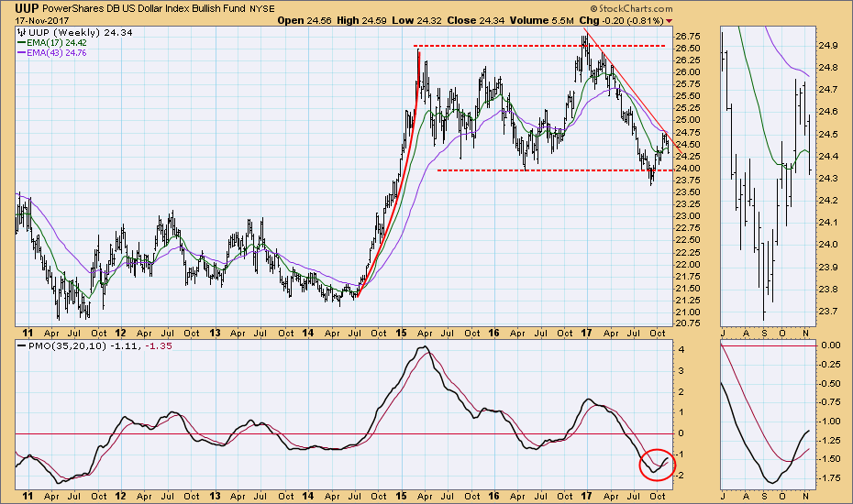Click the red circle on the PMO crossover
The width and height of the screenshot is (853, 504).
[x=657, y=465]
